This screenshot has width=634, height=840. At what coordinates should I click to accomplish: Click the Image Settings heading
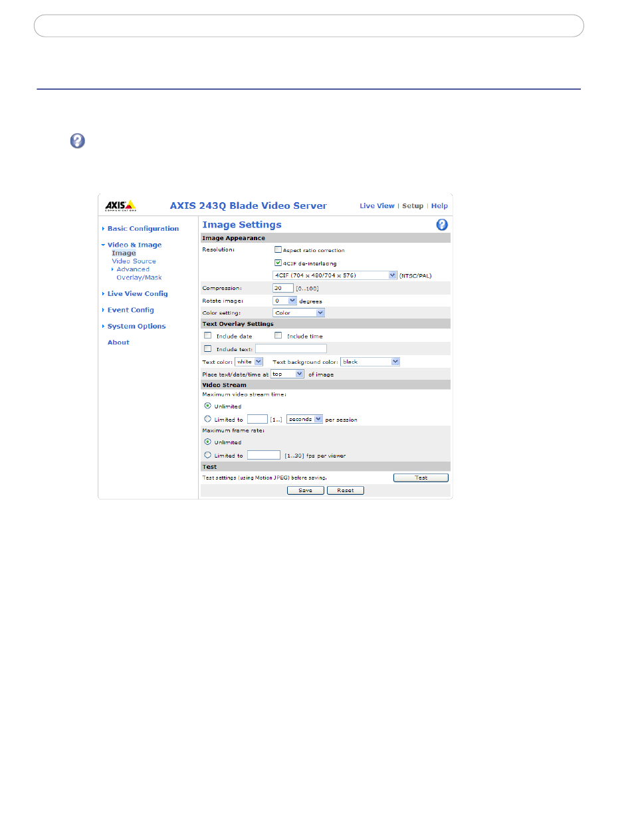tap(242, 225)
